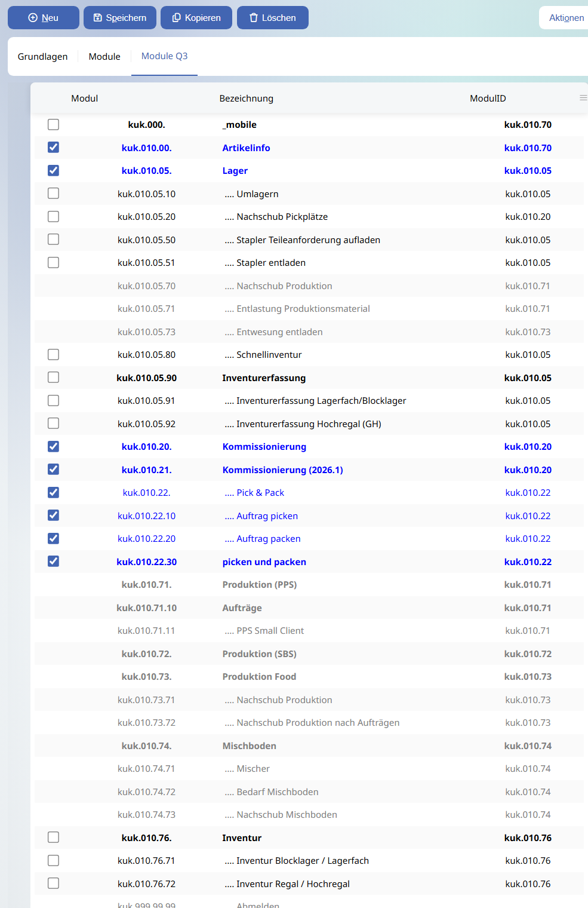
Task: Uncheck the Lager row checkbox
Action: pyautogui.click(x=53, y=170)
